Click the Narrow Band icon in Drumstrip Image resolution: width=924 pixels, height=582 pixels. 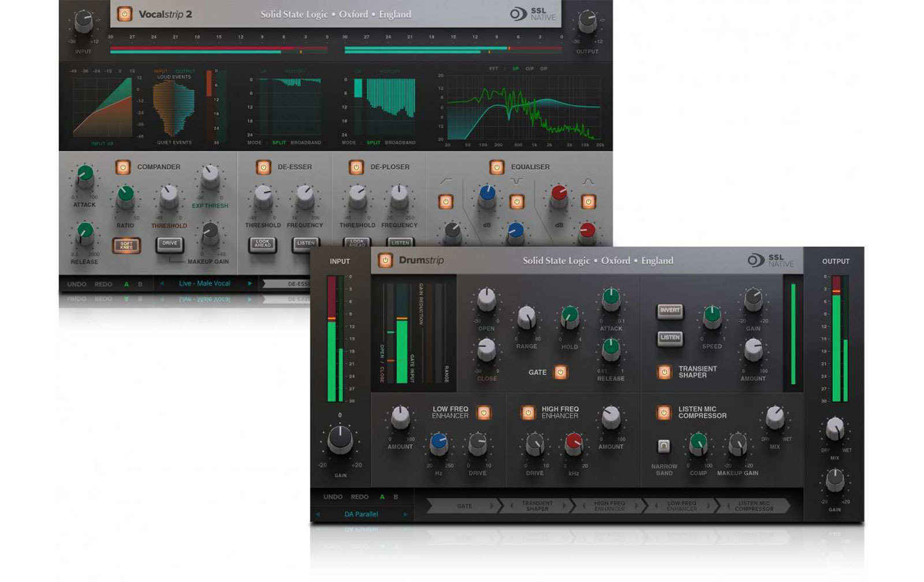664,446
